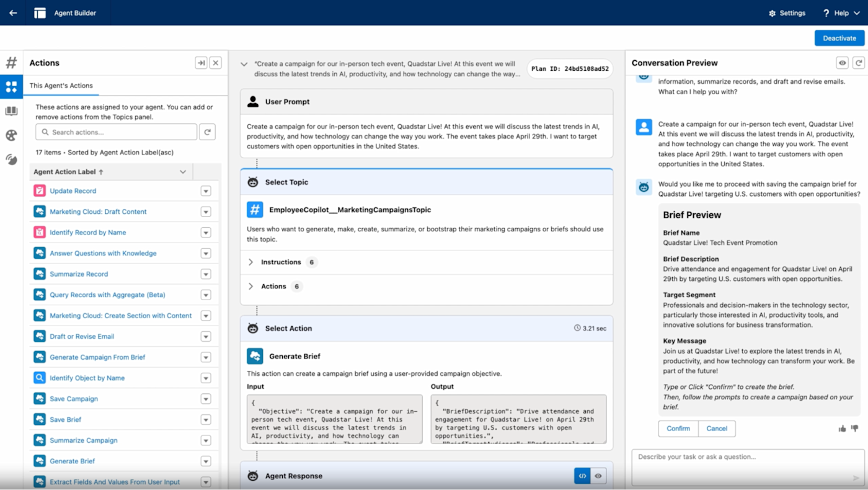Collapse the Actions panel with arrow icon
Image resolution: width=868 pixels, height=490 pixels.
pos(201,63)
